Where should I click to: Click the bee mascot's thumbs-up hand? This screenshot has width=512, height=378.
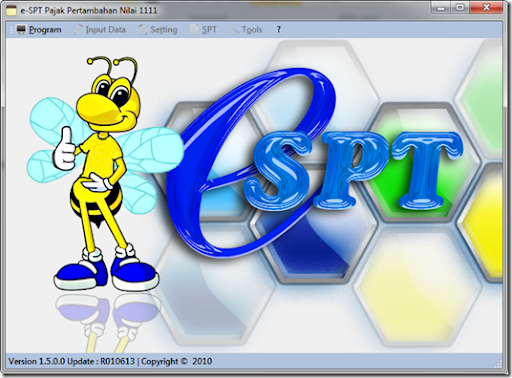tap(65, 149)
